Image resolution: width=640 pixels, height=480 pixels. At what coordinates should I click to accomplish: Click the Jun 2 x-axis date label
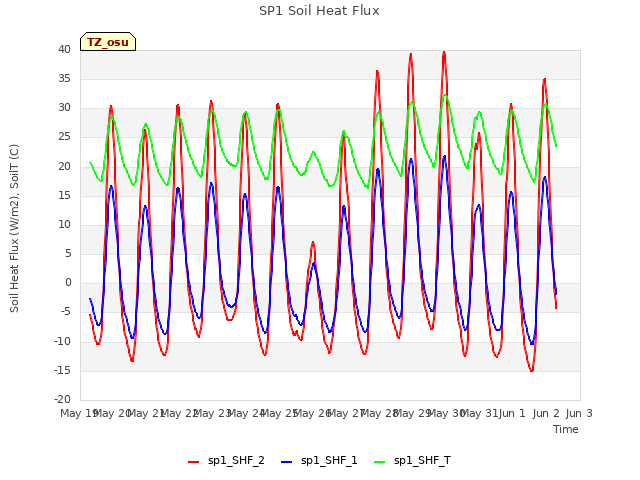click(x=546, y=413)
